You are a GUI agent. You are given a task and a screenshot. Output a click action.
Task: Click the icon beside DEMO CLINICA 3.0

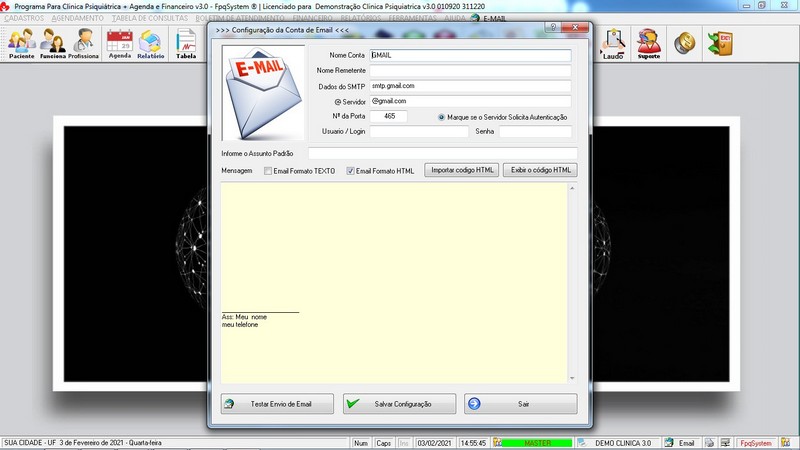coord(582,443)
